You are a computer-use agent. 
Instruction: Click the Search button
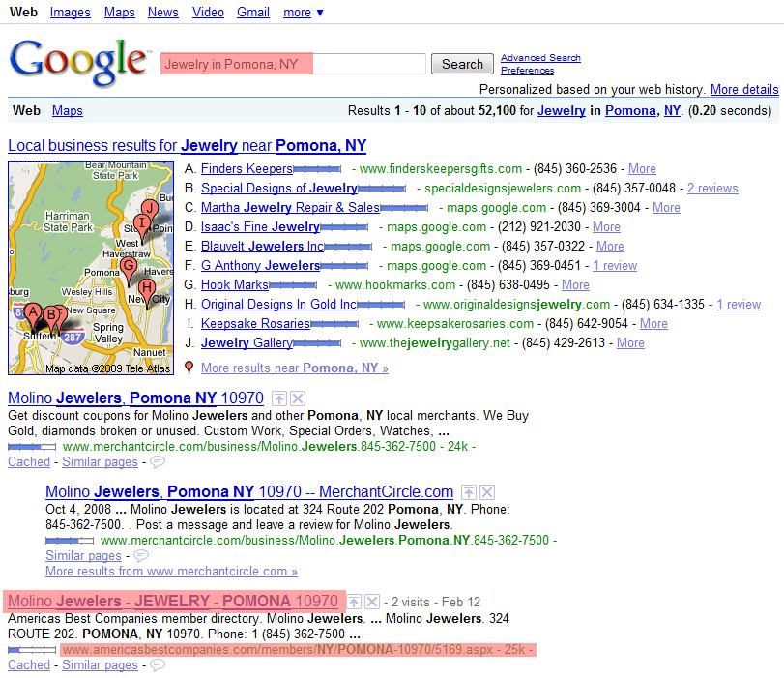462,64
